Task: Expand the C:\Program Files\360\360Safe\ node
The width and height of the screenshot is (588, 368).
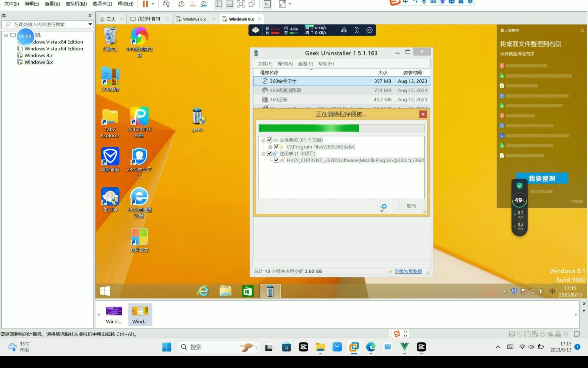Action: pos(270,147)
